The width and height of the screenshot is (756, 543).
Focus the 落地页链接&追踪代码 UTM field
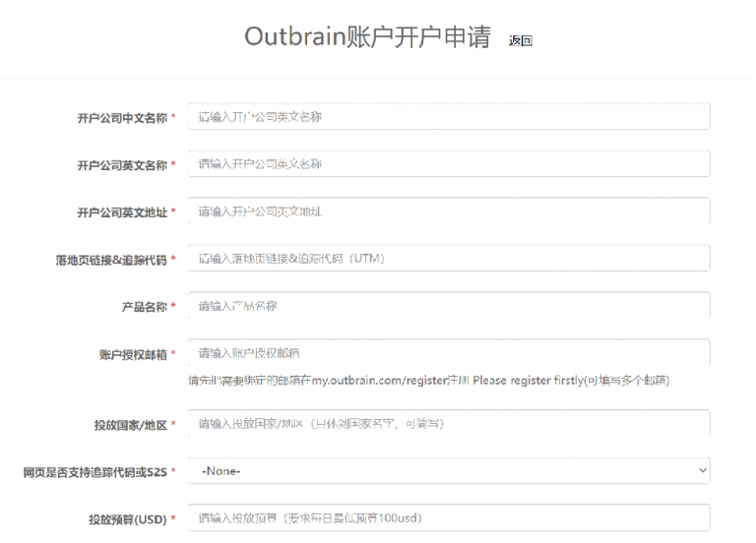tap(449, 259)
